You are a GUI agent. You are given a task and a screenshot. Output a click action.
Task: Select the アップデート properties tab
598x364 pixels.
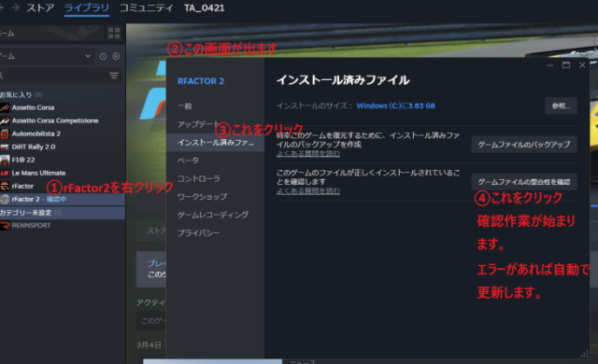click(x=215, y=124)
